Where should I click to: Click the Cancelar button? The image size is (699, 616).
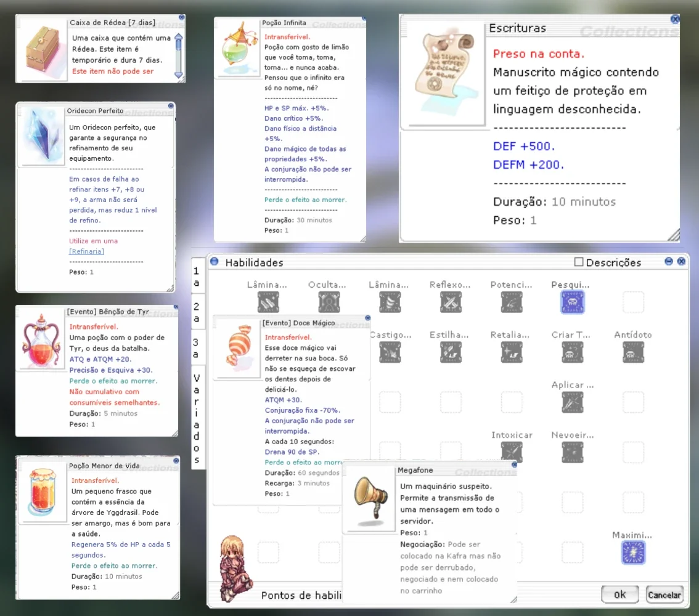(x=664, y=594)
